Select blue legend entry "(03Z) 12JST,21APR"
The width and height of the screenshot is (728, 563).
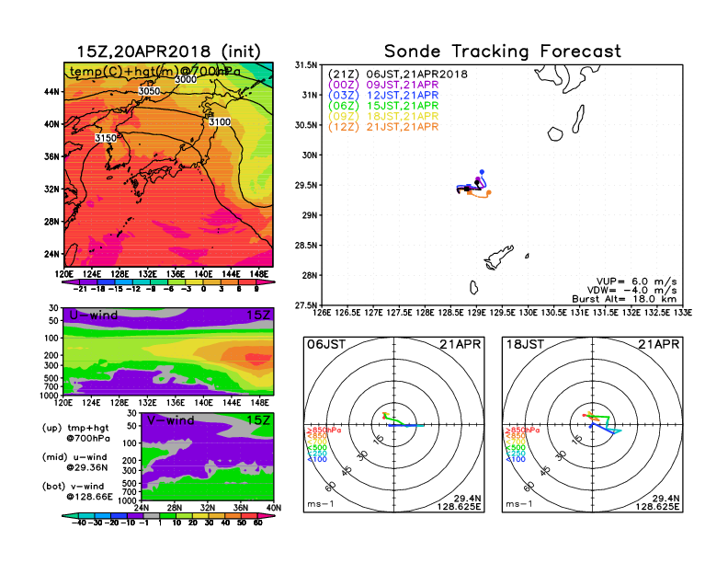click(383, 96)
